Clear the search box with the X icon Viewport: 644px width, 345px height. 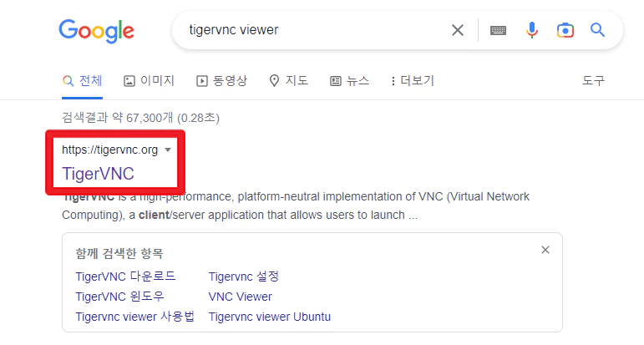[458, 30]
